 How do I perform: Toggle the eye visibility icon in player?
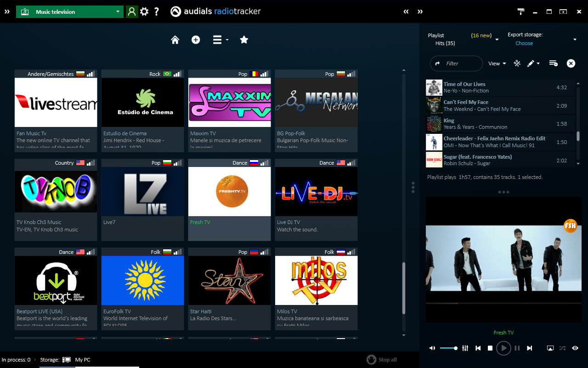[575, 348]
